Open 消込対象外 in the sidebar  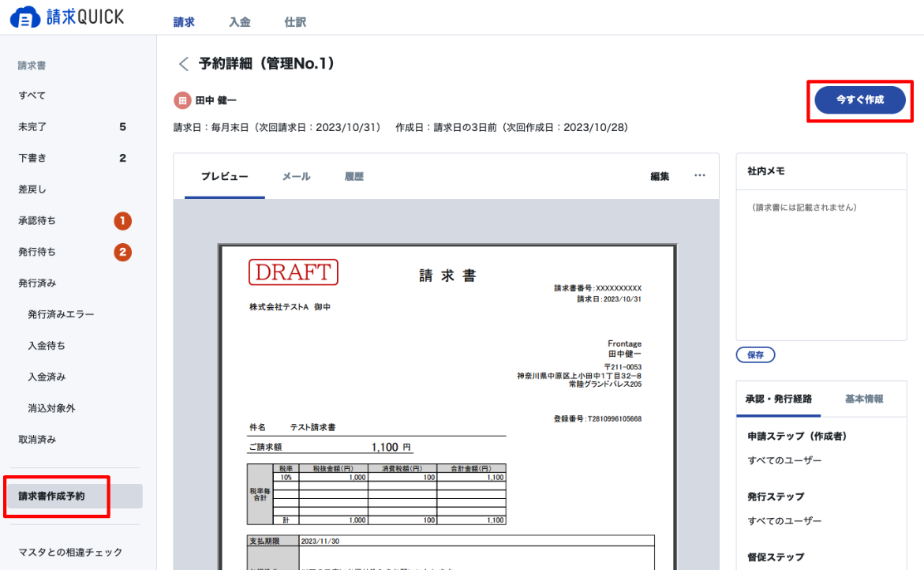pyautogui.click(x=51, y=408)
